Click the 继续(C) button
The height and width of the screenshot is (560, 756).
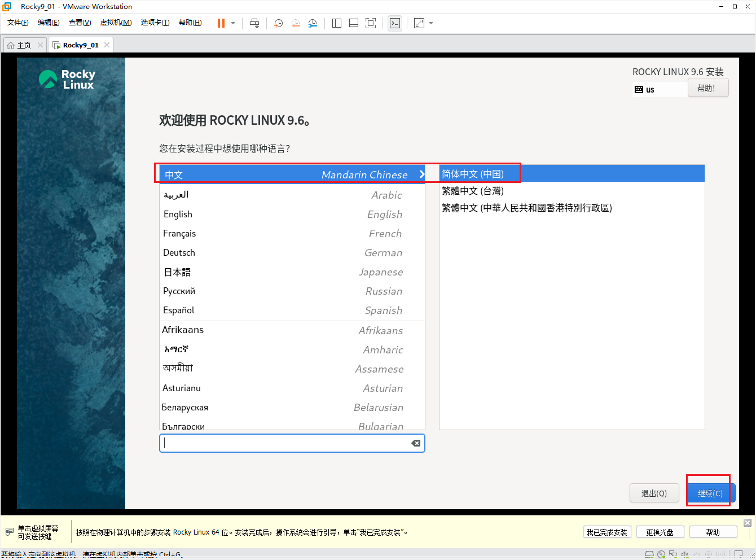point(710,493)
